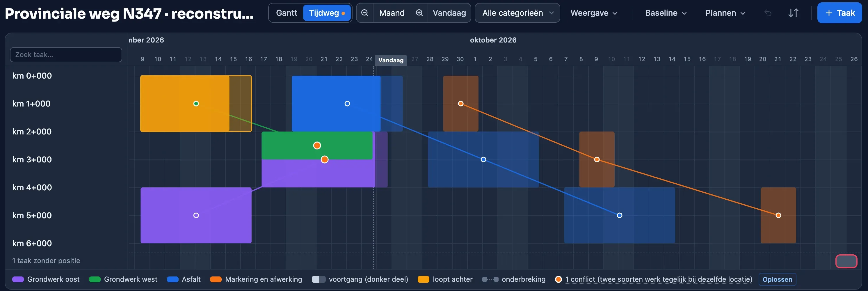Toggle Grondwerk west legend category

coord(123,279)
